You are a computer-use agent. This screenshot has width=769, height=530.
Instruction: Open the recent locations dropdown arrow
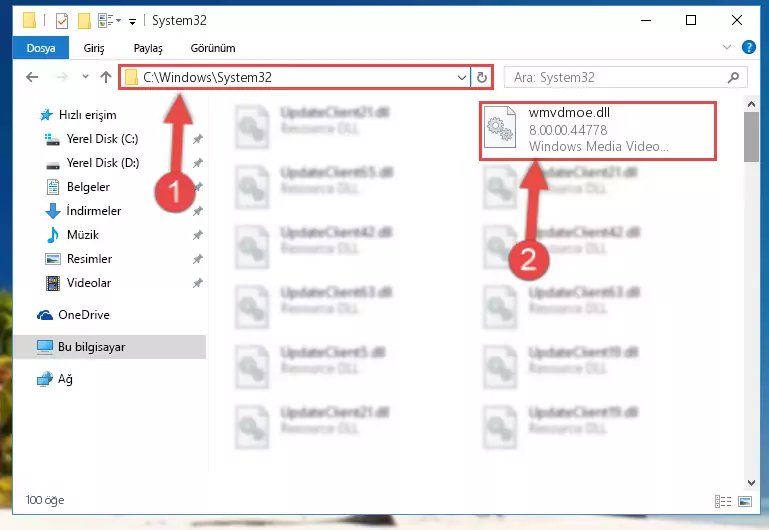coord(85,76)
